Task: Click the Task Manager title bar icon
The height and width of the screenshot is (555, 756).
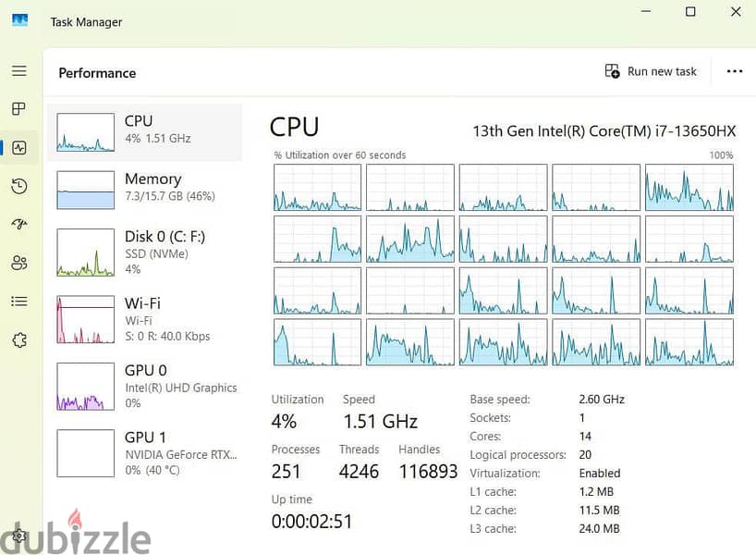Action: point(19,20)
